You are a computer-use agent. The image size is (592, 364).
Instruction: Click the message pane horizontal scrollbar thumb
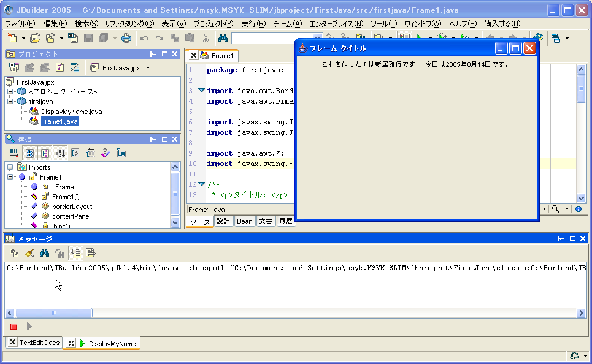[53, 313]
